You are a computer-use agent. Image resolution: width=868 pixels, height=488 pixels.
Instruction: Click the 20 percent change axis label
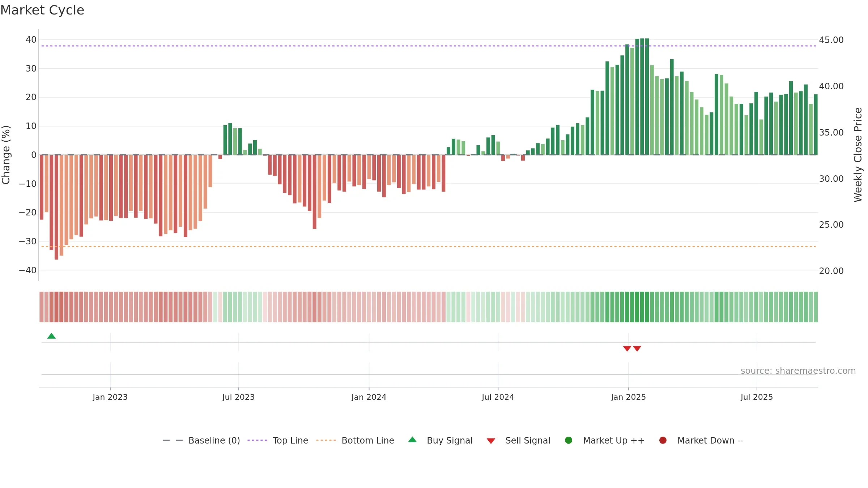[31, 97]
